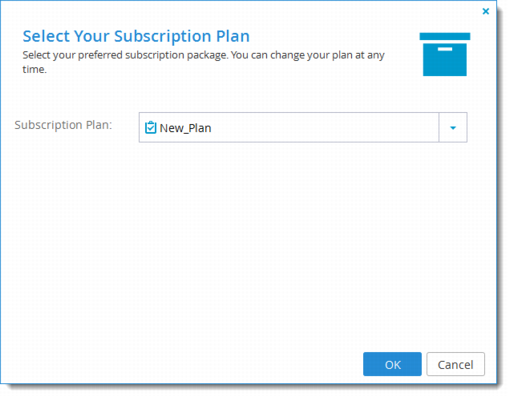Viewport: 508px width, 396px height.
Task: Click the blank area right of New_Plan text
Action: pos(325,128)
